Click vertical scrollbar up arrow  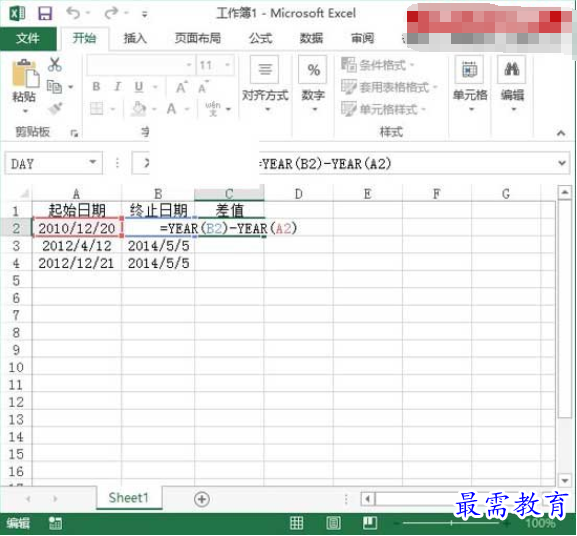[x=564, y=192]
